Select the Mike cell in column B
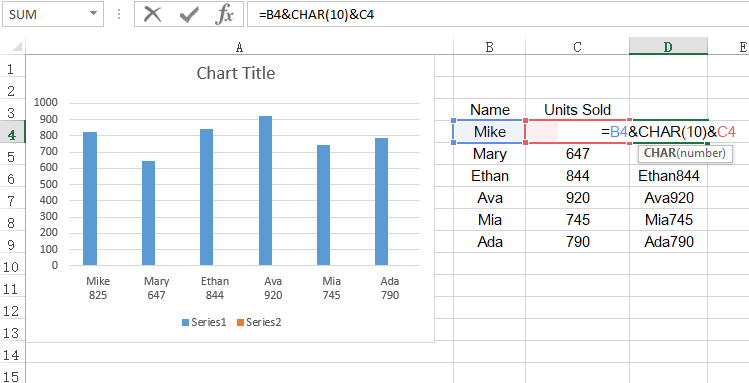The width and height of the screenshot is (749, 383). [489, 132]
